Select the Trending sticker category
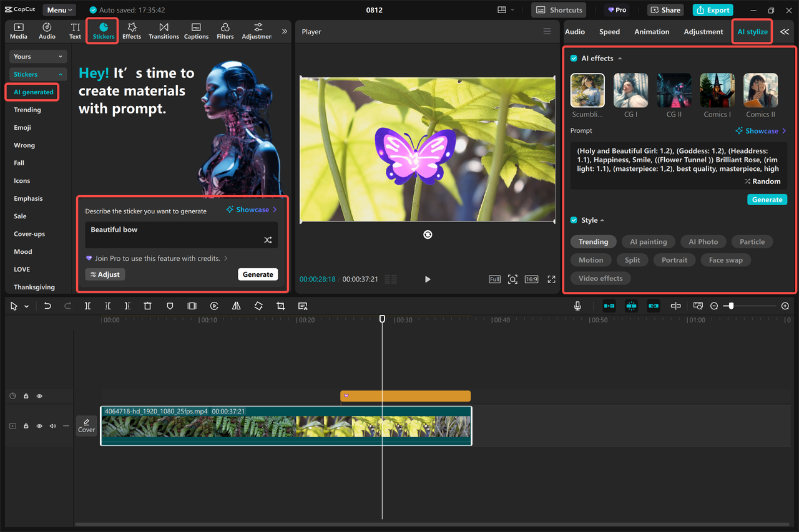 [27, 110]
